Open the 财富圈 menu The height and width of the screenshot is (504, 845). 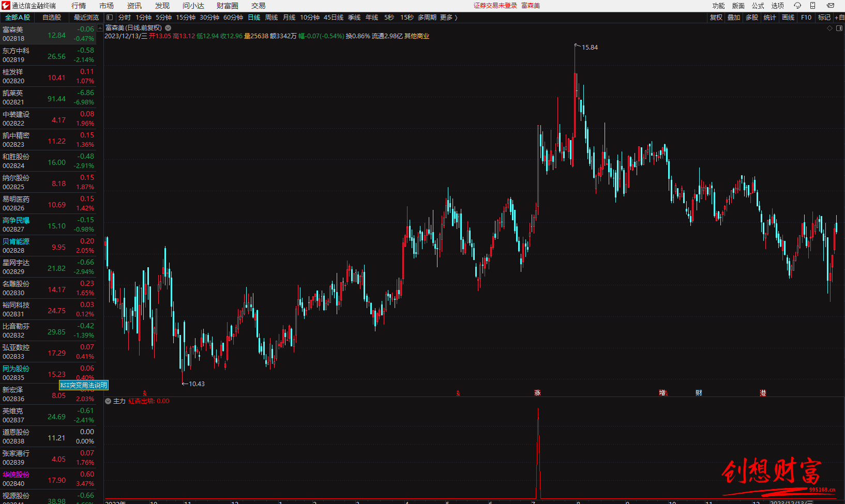[228, 6]
